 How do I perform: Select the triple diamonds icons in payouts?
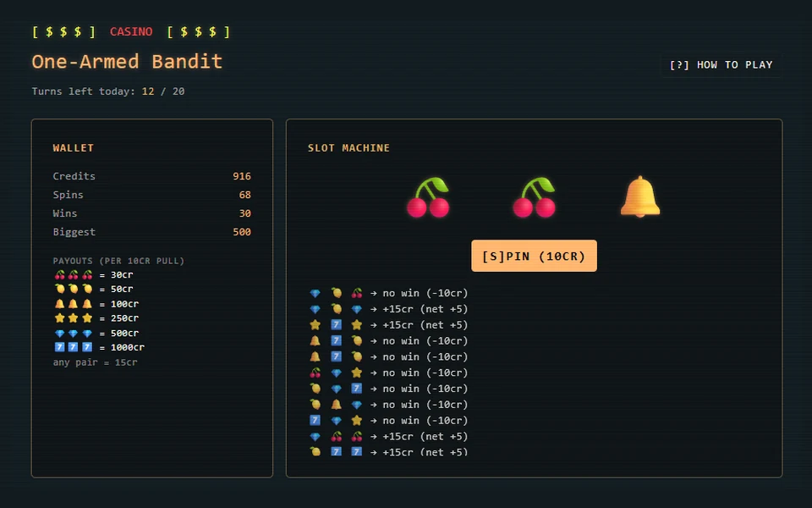point(74,333)
